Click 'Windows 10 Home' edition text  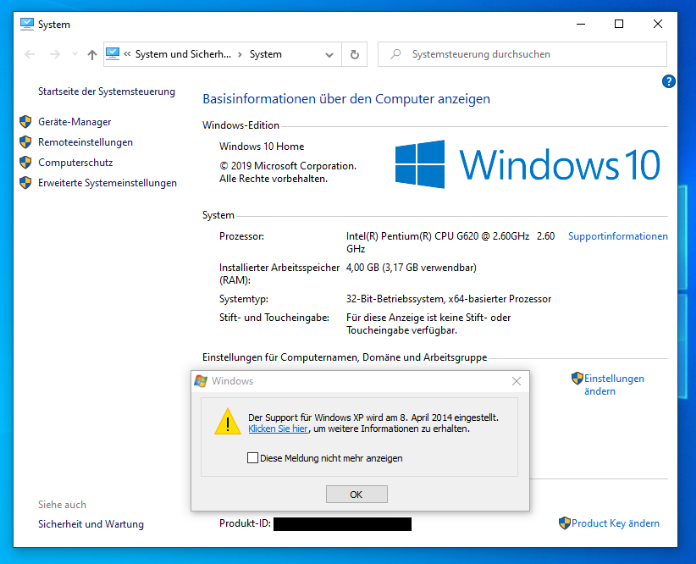click(261, 146)
